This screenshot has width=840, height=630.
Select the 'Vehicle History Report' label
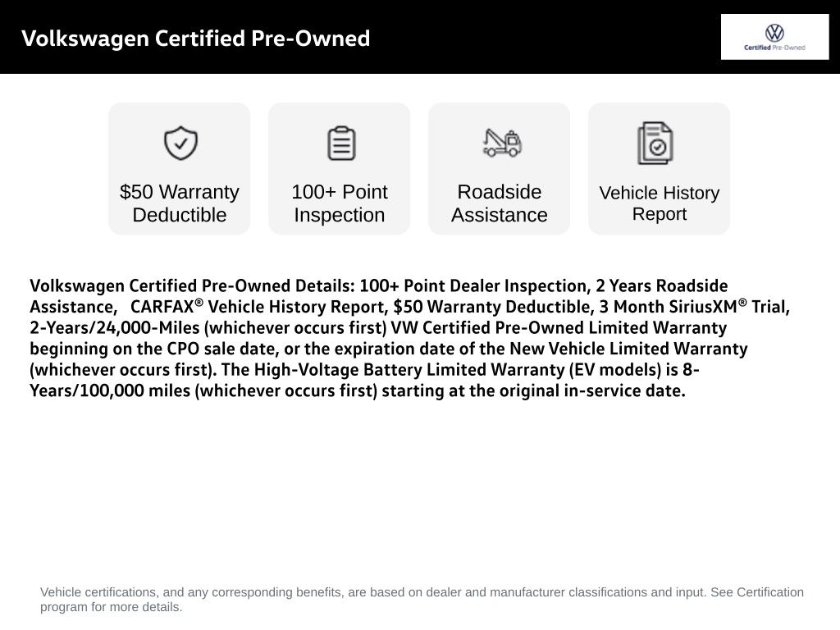(659, 203)
